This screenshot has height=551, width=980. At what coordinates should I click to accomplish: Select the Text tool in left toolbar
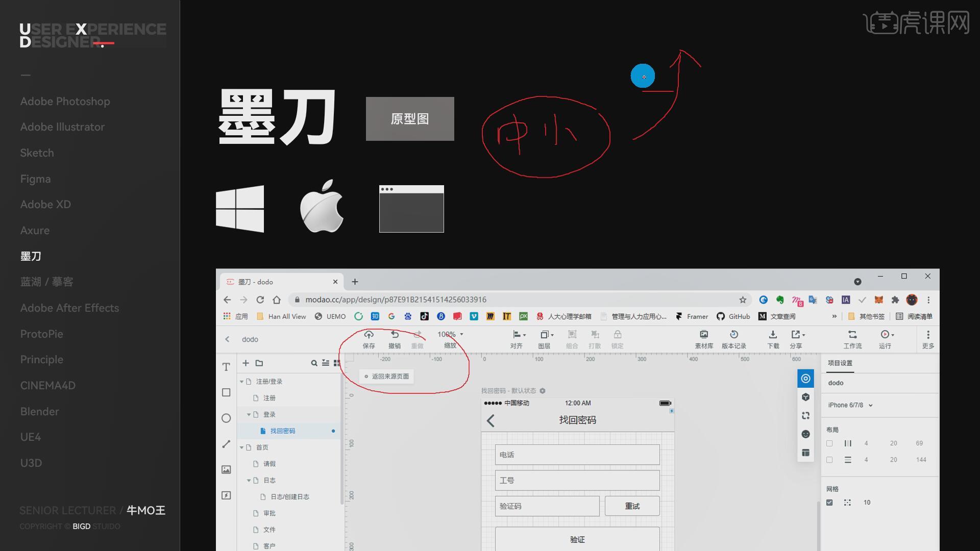pyautogui.click(x=226, y=367)
